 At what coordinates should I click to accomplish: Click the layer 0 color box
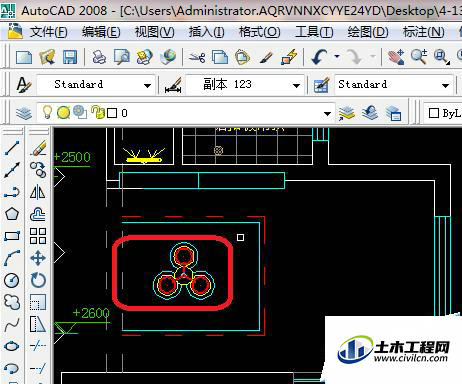coord(112,113)
